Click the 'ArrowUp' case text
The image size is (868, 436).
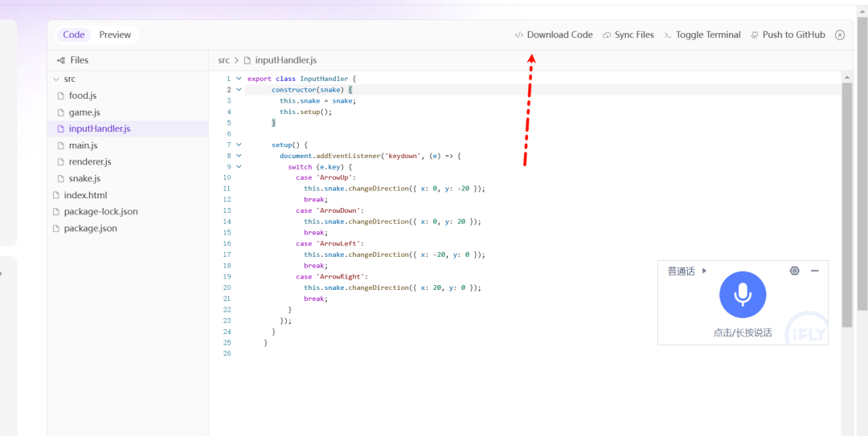coord(334,177)
